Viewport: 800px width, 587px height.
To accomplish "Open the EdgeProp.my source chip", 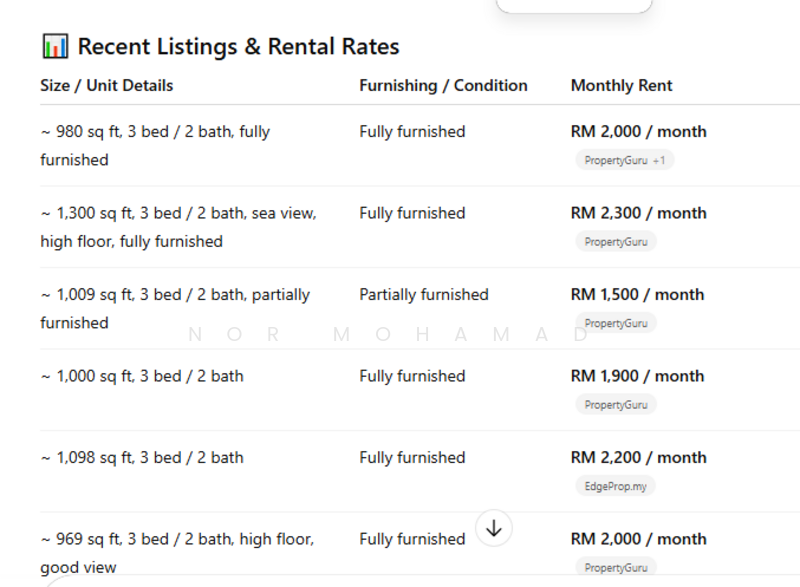I will click(615, 486).
